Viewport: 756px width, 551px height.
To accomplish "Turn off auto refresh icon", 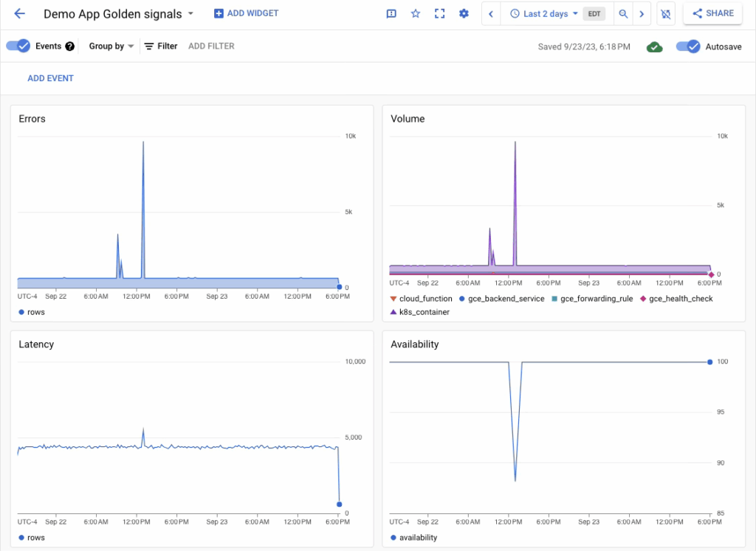I will (666, 14).
